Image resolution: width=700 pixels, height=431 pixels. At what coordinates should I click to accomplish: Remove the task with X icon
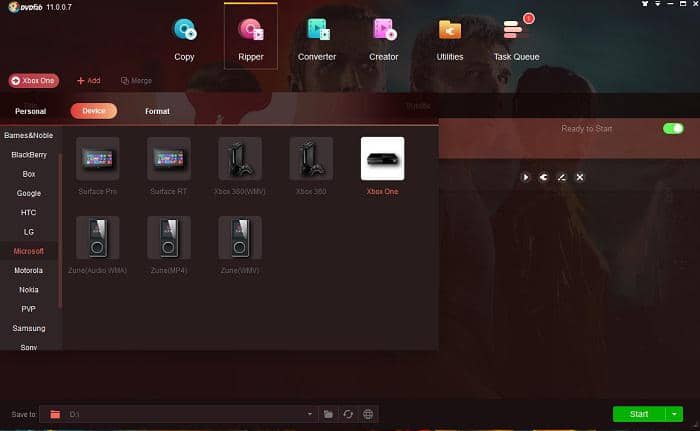coord(579,177)
